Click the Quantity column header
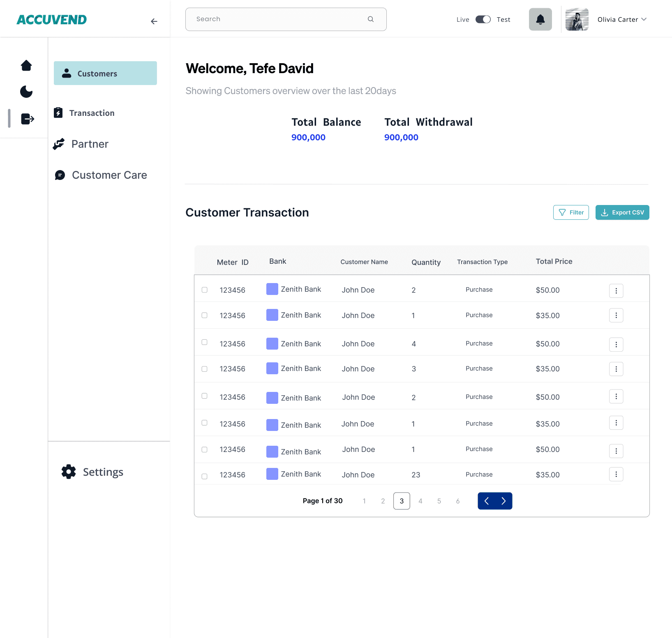 coord(426,262)
